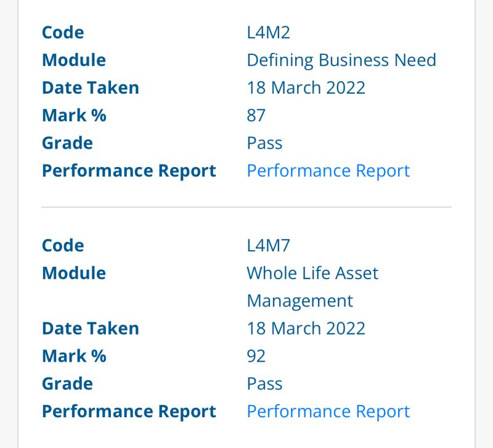Select the module name Defining Business Need
Viewport: 493px width, 448px height.
[x=341, y=60]
